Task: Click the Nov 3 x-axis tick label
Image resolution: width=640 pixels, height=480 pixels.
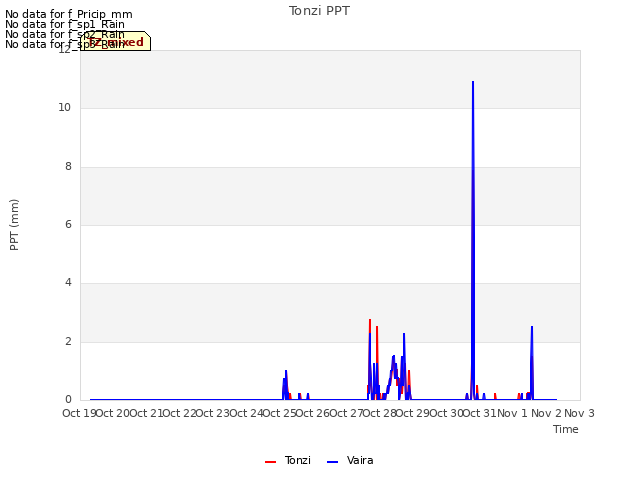Action: pyautogui.click(x=579, y=413)
